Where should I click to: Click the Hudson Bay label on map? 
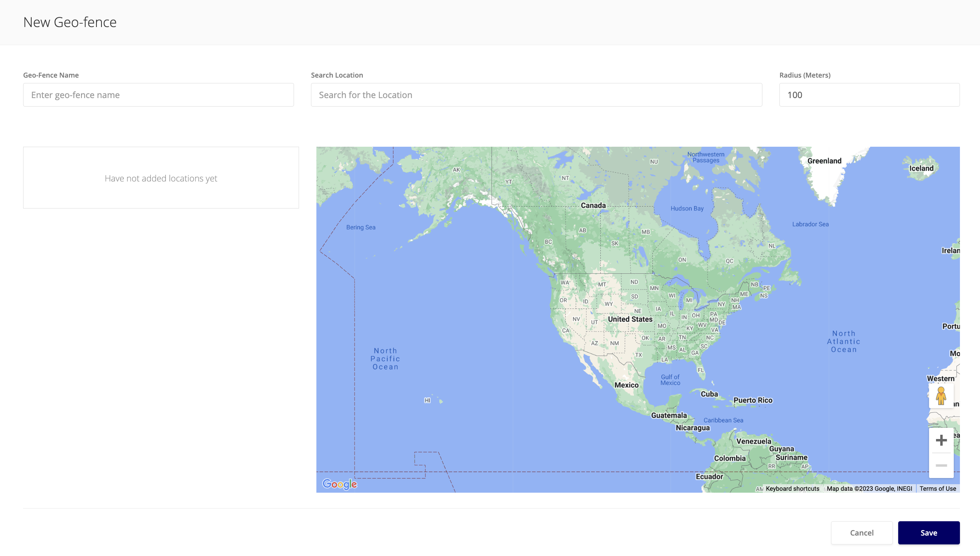pyautogui.click(x=687, y=208)
